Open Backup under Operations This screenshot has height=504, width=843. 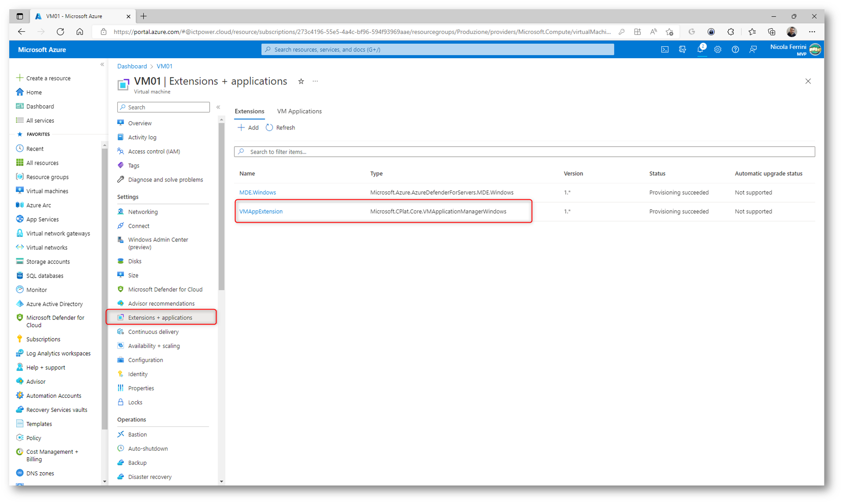pos(137,463)
